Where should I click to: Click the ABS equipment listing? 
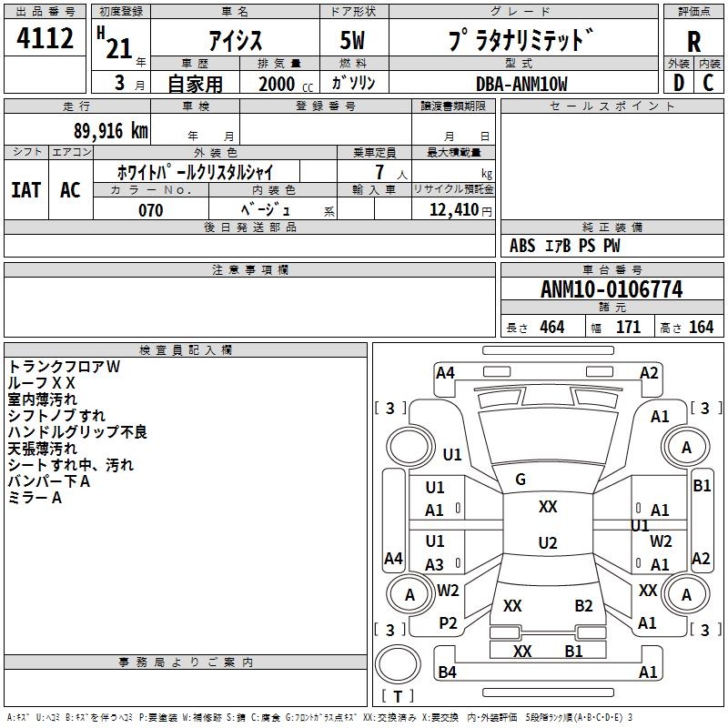(522, 246)
